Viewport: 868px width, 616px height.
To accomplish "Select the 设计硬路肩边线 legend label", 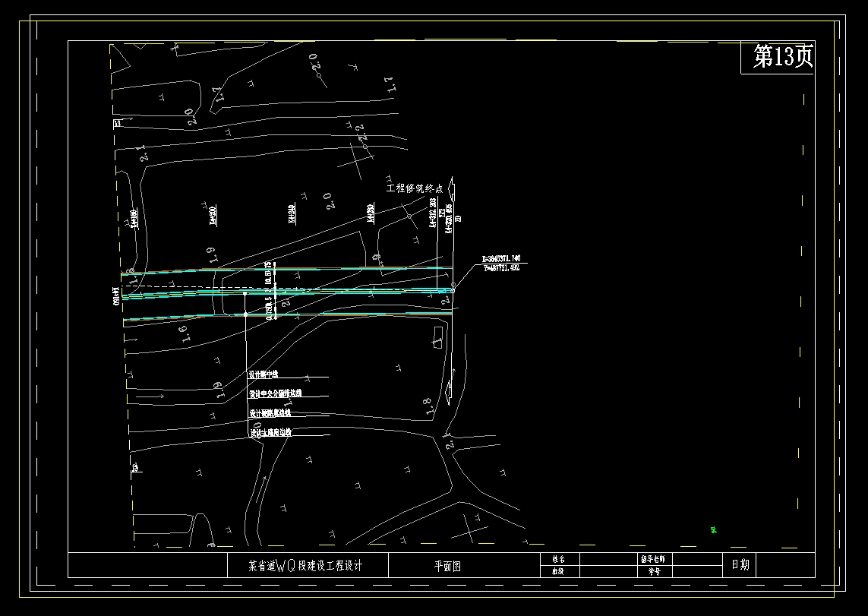I will [270, 412].
